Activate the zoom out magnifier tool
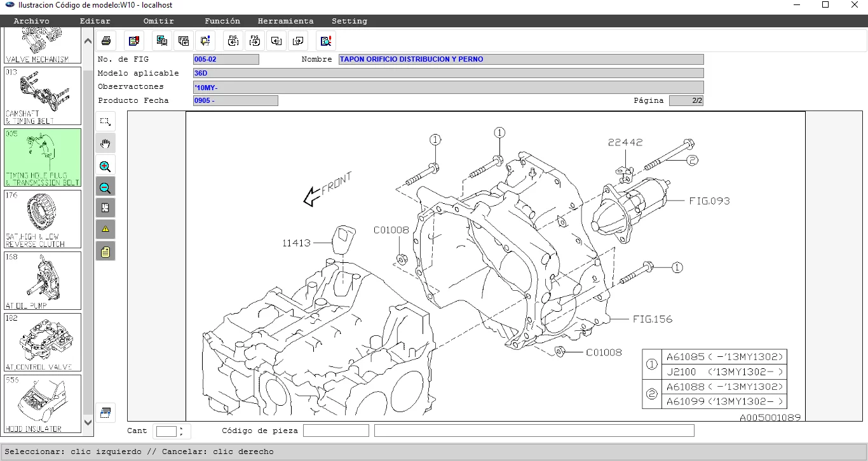Viewport: 868px width, 461px height. point(105,187)
